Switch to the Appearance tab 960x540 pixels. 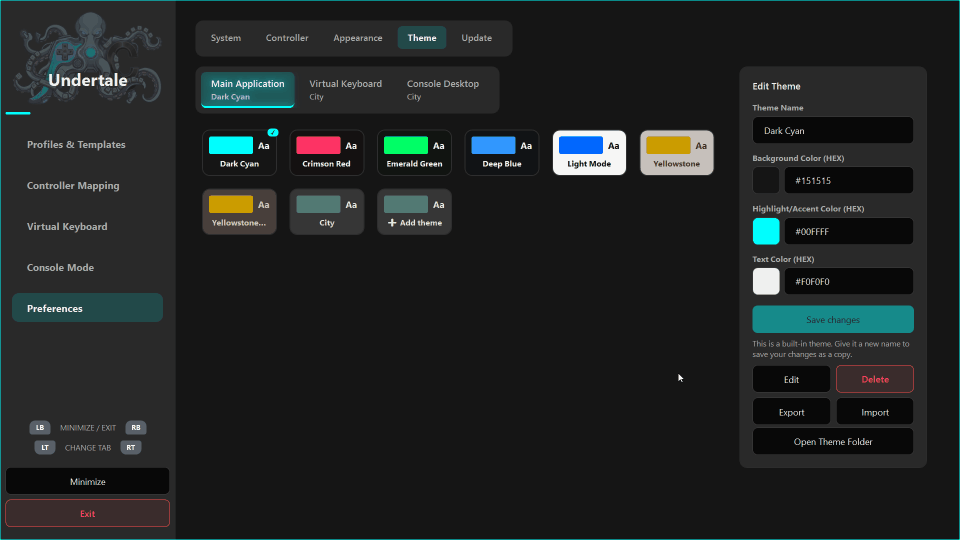click(358, 38)
